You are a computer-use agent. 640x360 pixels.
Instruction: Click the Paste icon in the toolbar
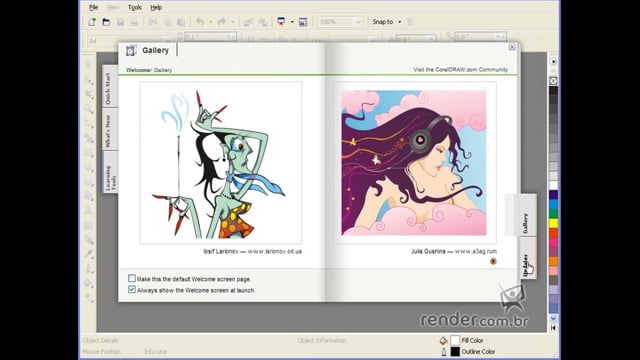tap(181, 22)
